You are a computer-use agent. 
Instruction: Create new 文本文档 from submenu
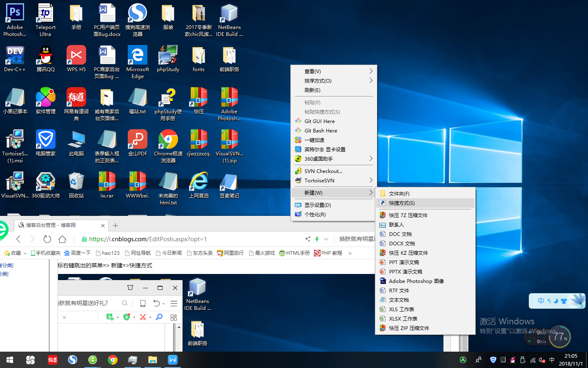point(425,300)
